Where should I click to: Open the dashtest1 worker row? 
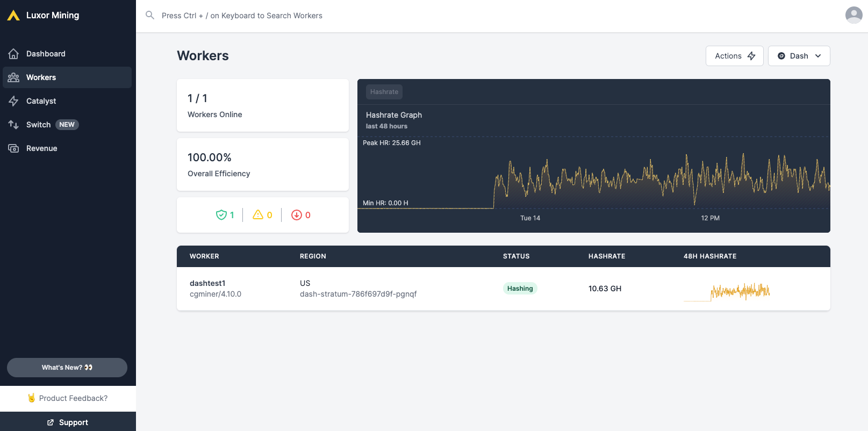(504, 289)
